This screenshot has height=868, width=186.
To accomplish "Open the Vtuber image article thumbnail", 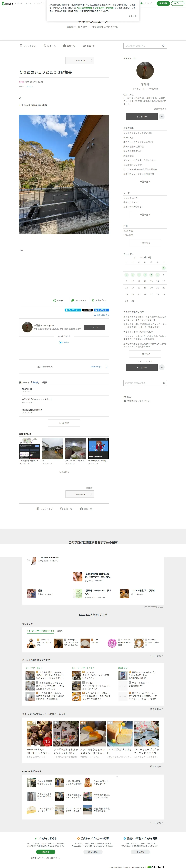I will click(98, 448).
